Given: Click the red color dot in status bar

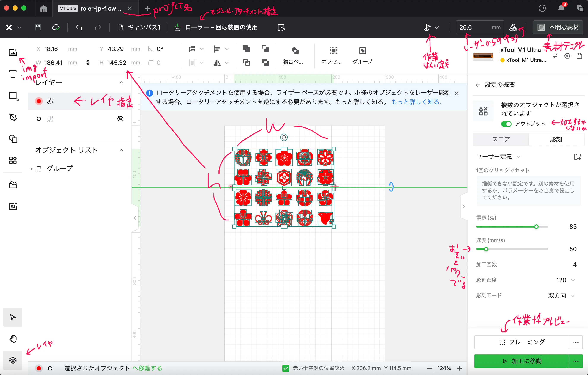Looking at the screenshot, I should [x=39, y=368].
